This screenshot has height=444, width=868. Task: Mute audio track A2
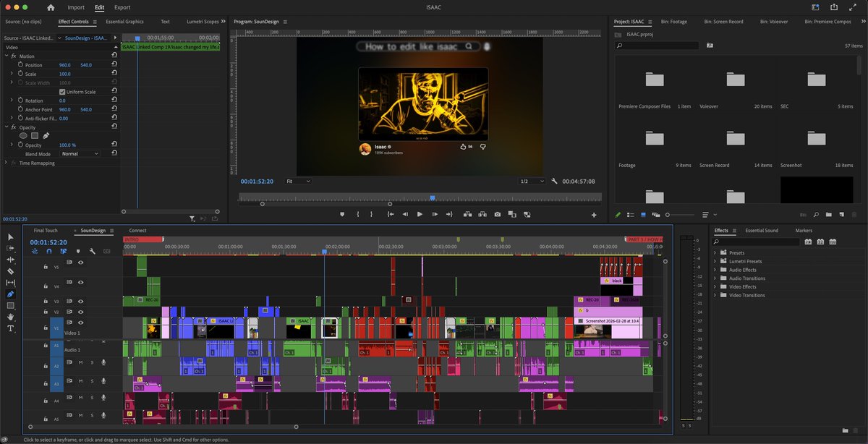click(x=80, y=362)
